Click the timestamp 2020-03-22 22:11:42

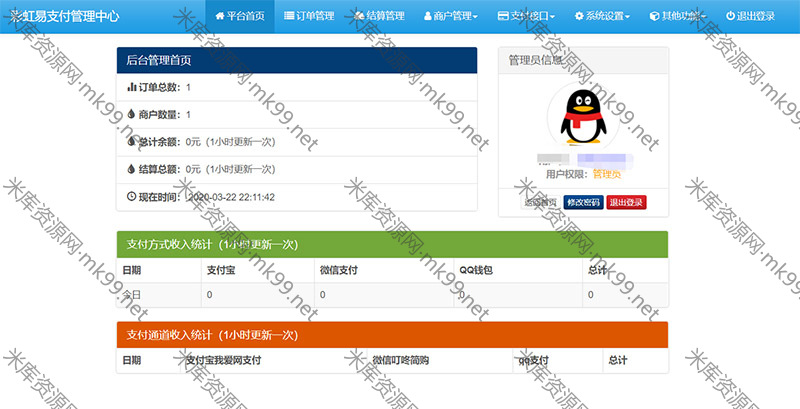click(231, 197)
